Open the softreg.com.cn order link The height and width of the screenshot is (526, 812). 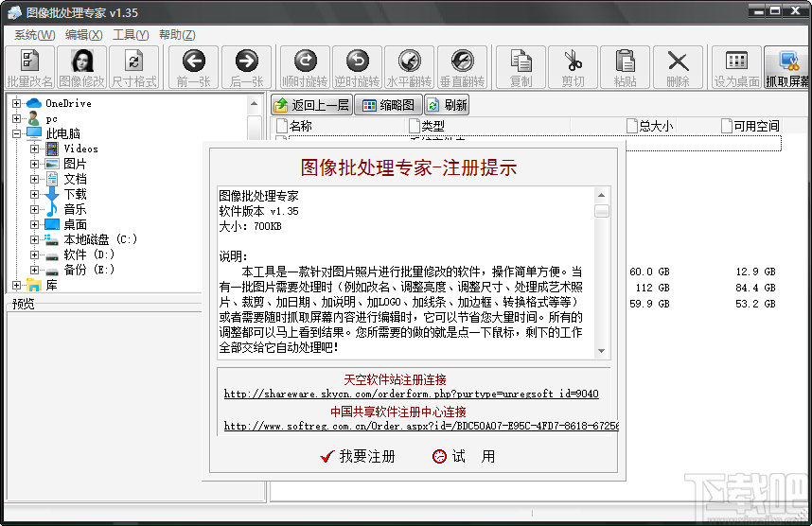421,426
